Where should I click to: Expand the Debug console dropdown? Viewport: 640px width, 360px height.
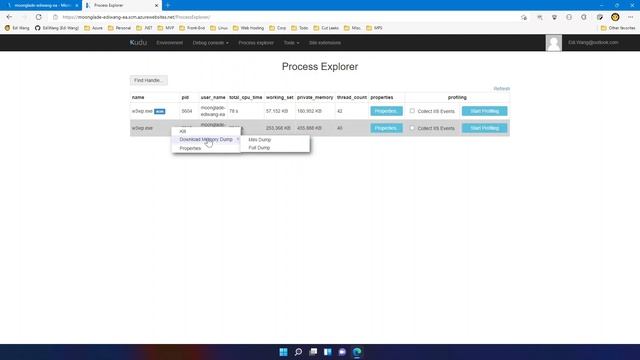tap(211, 42)
